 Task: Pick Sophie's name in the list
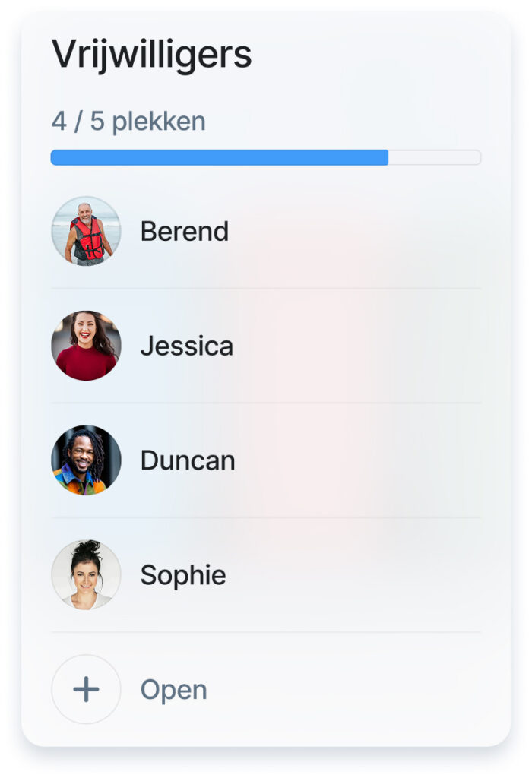(183, 576)
